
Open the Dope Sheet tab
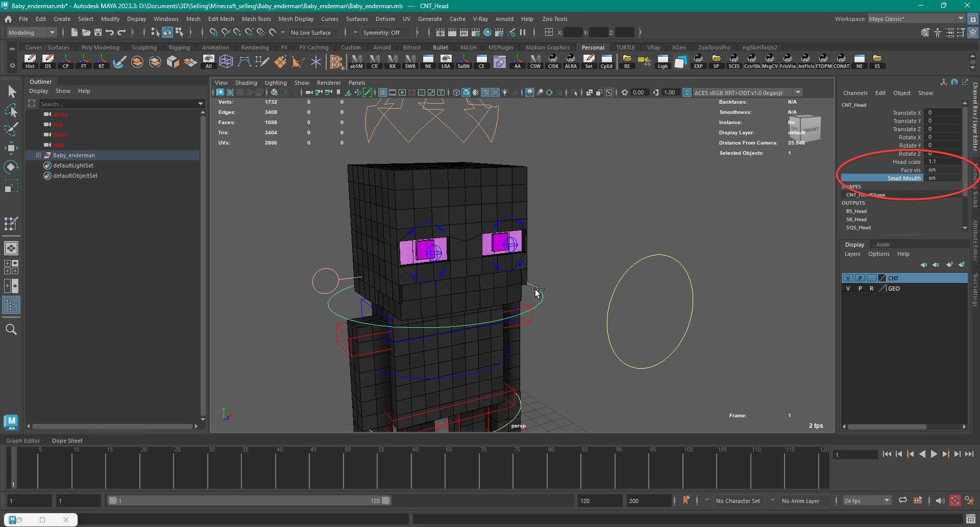click(67, 441)
